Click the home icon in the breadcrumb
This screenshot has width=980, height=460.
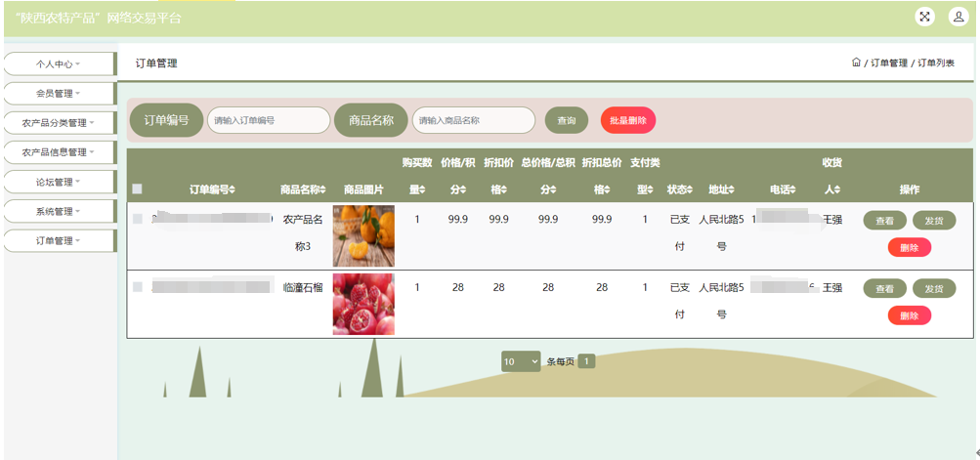pos(856,63)
